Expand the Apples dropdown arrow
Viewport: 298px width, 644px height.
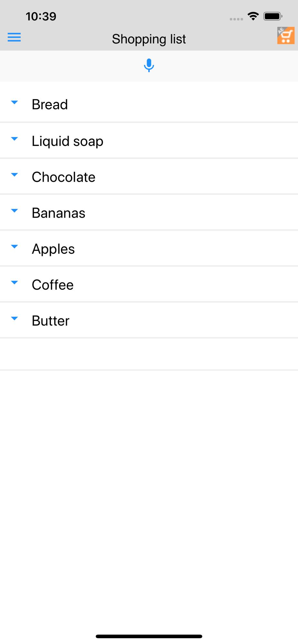[14, 247]
